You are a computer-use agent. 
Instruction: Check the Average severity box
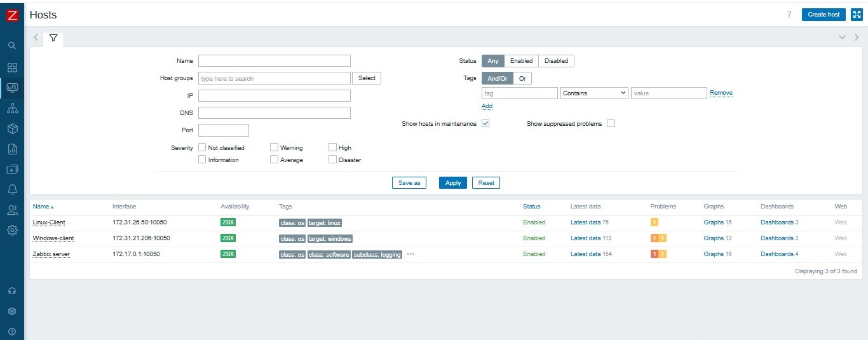tap(274, 160)
